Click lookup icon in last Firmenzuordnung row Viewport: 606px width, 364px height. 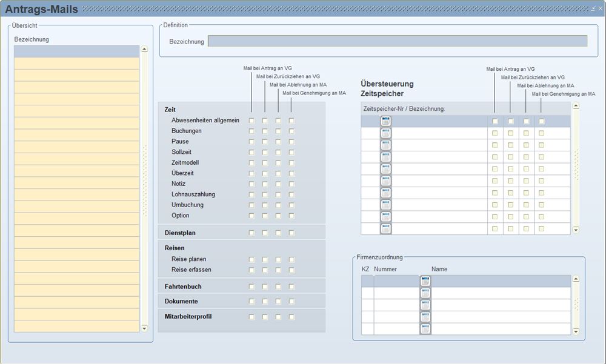point(425,329)
